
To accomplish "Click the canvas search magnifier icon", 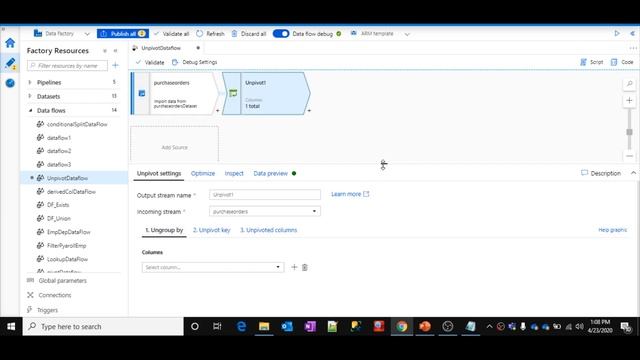I will click(629, 84).
